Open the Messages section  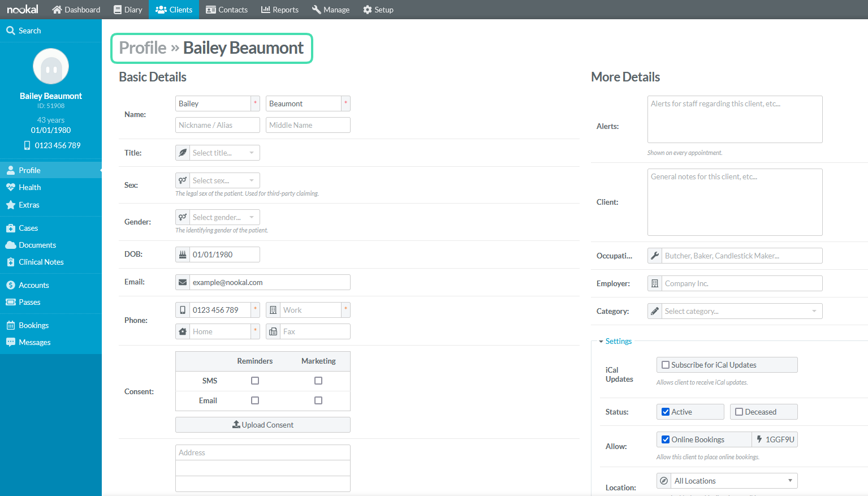[35, 342]
